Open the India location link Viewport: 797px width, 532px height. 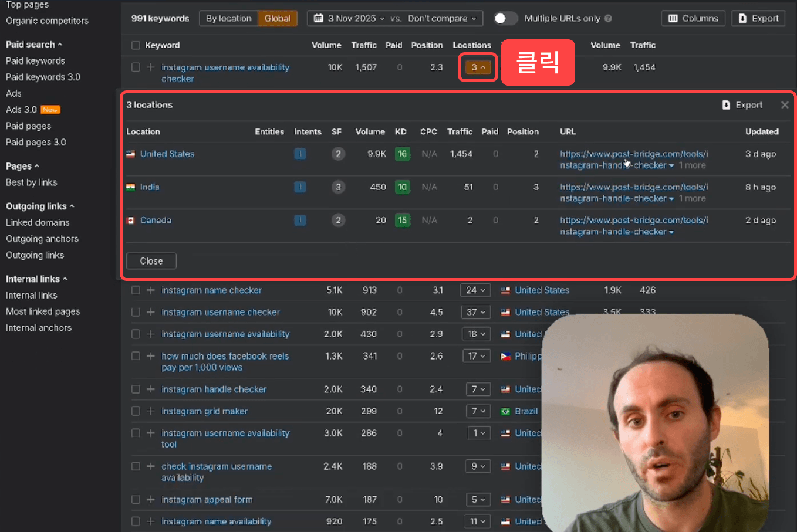point(150,187)
